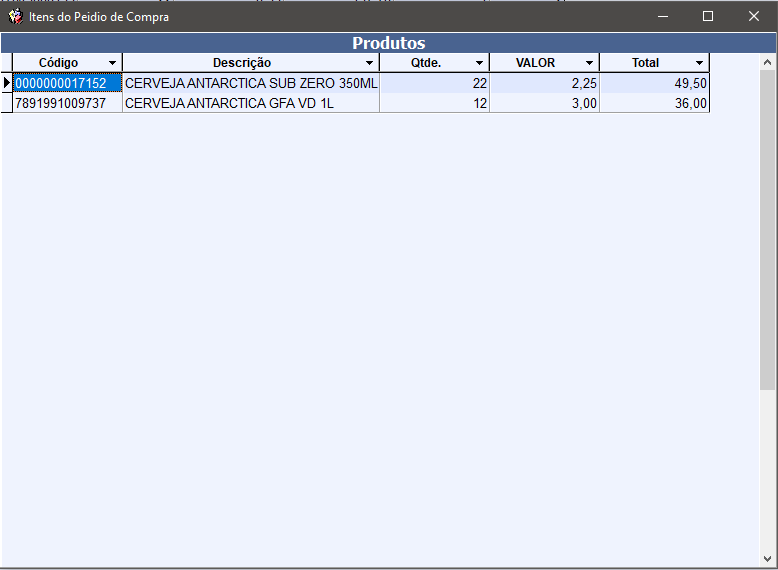
Task: Open the VALOR column dropdown arrow
Action: click(x=590, y=63)
